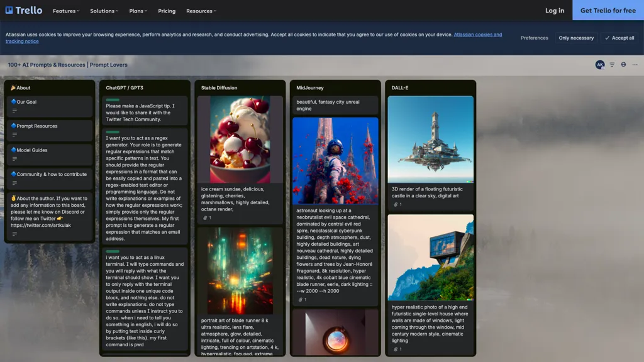
Task: Click the MidJourney list header
Action: [x=310, y=88]
